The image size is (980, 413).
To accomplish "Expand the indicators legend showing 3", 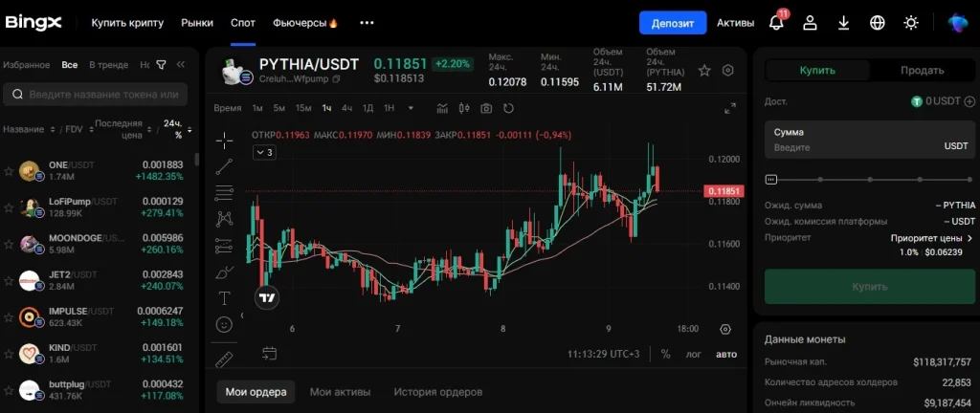I will [264, 152].
